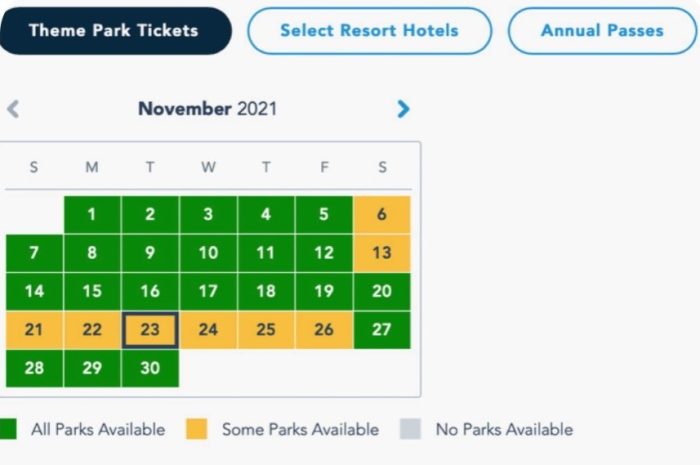This screenshot has height=465, width=700.
Task: Choose Friday November 26
Action: (324, 330)
